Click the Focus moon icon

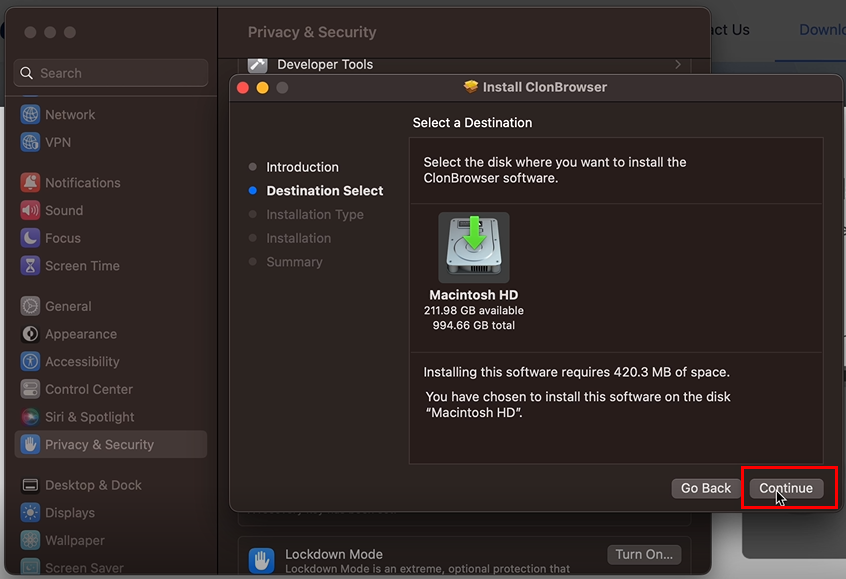coord(30,238)
